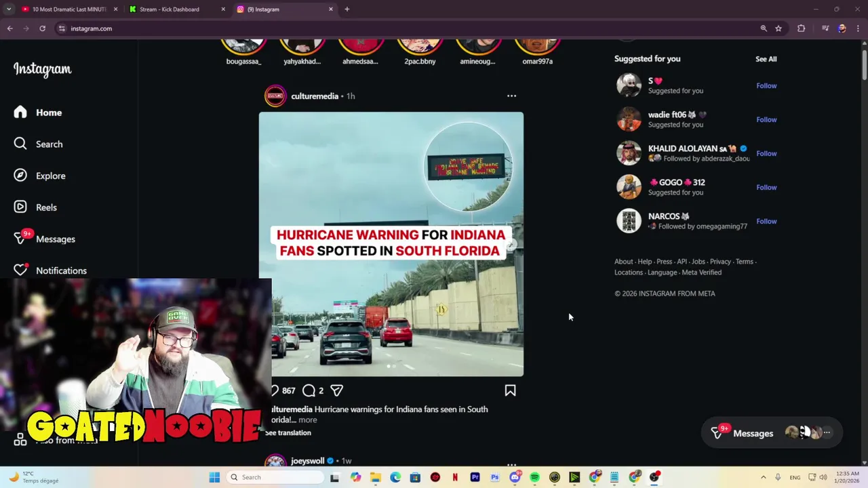Follow suggested user S

point(766,85)
